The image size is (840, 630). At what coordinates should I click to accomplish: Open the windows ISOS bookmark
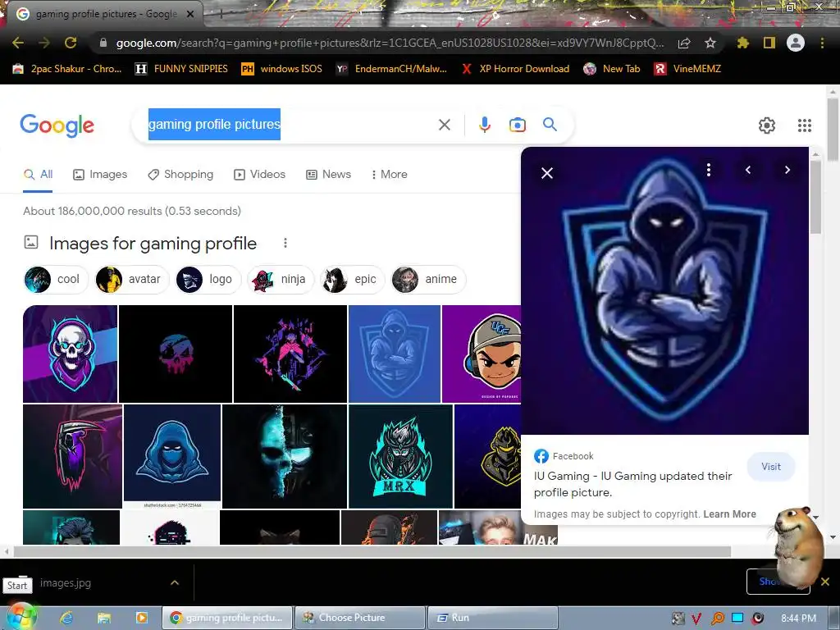282,69
